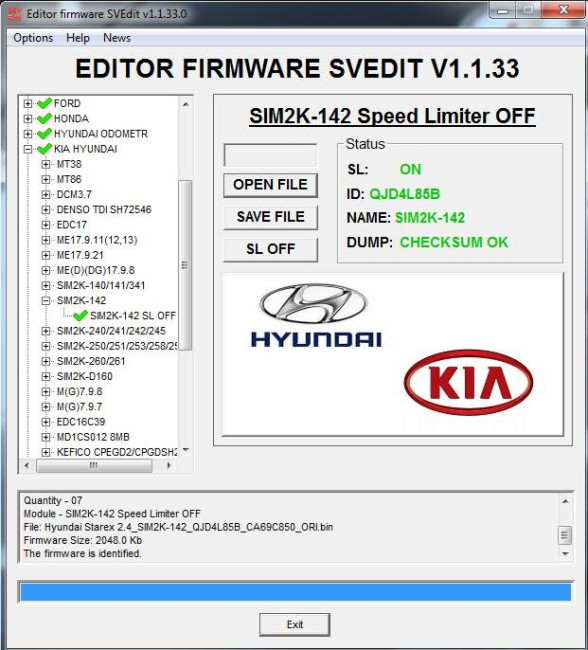Expand the SIM2K-140/141/341 node

(x=46, y=286)
